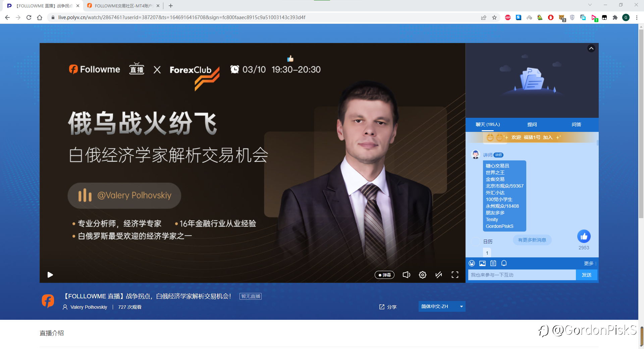
Task: Open the ABP adblock extension
Action: pos(508,17)
